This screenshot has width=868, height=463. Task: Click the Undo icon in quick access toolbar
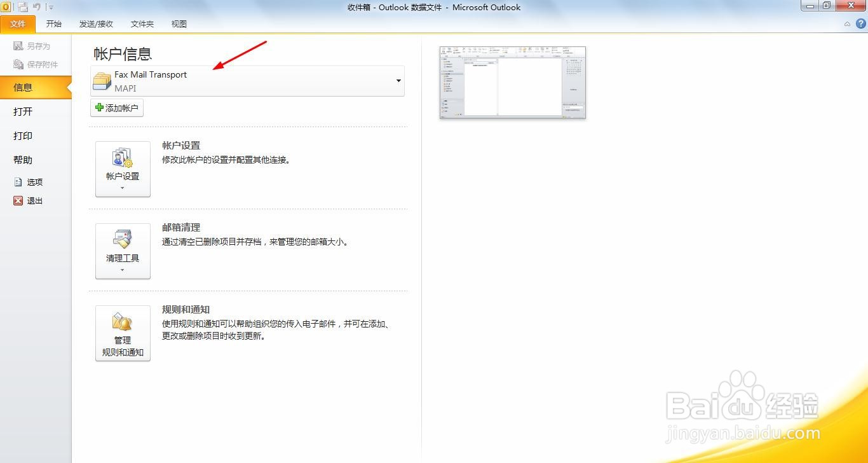(37, 7)
